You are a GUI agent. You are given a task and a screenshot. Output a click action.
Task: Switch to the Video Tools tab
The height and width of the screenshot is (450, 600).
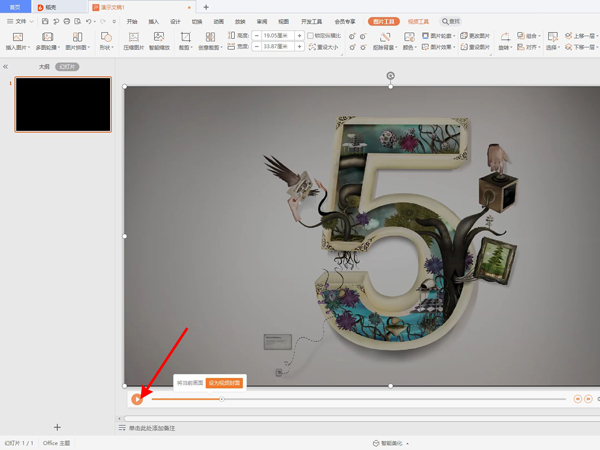pyautogui.click(x=416, y=21)
